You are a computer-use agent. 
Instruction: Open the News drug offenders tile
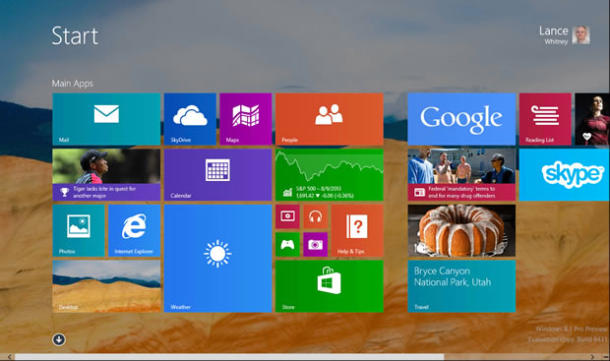pyautogui.click(x=462, y=175)
